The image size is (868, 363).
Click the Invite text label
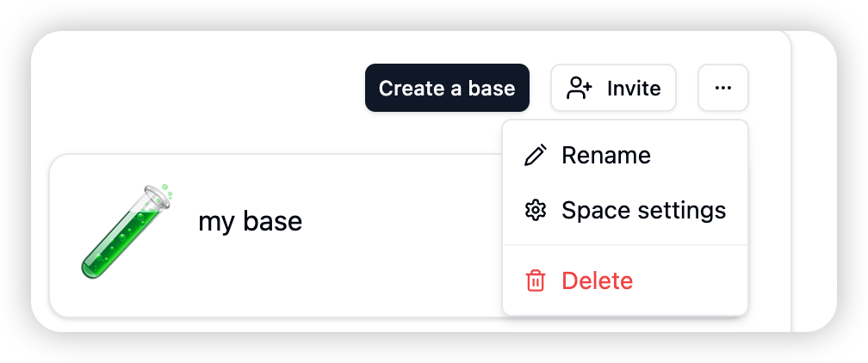tap(634, 88)
